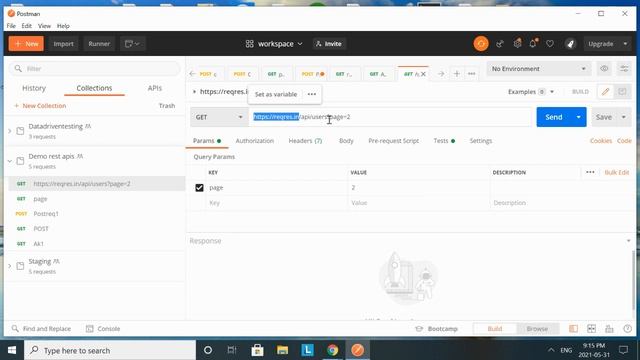
Task: Open the View menu
Action: pos(44,26)
